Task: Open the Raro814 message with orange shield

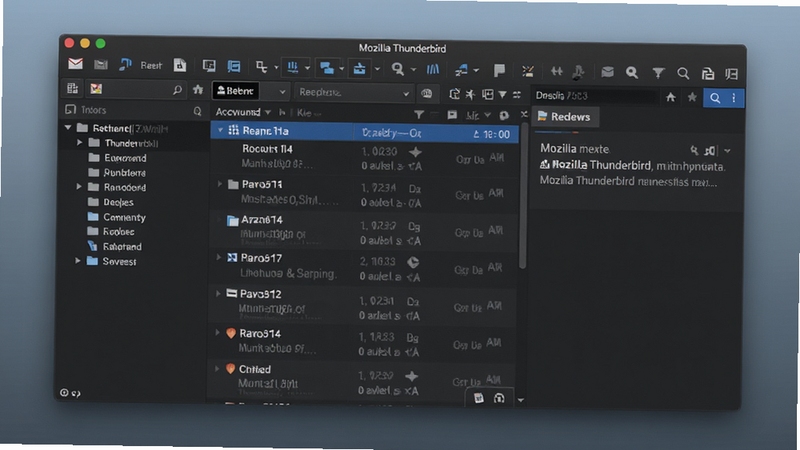Action: click(363, 342)
